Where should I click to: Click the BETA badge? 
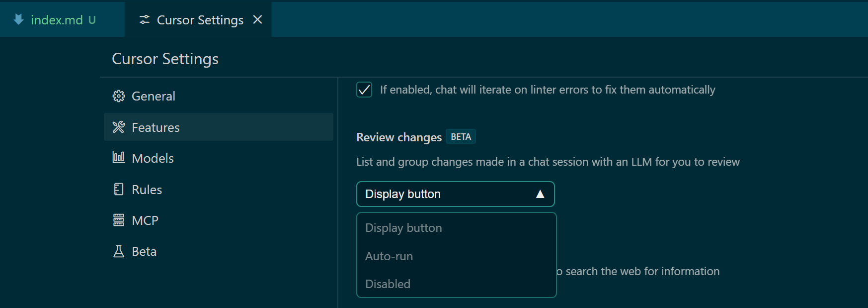[x=461, y=137]
